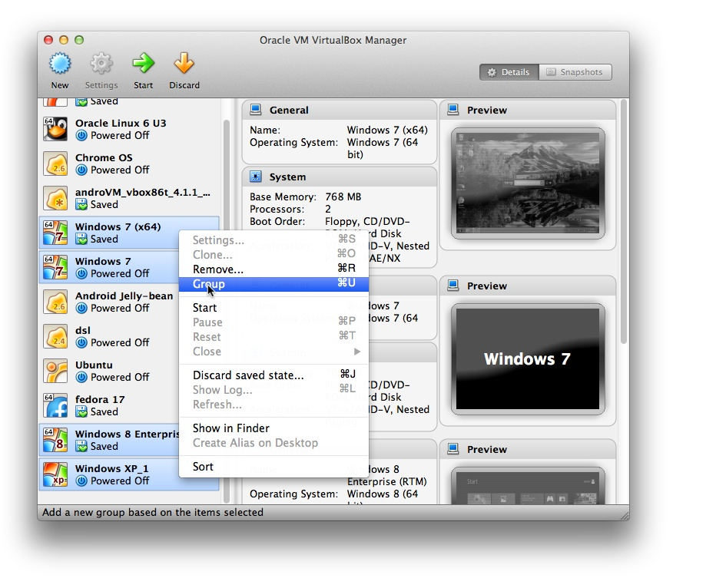Switch to the Details view

coord(509,72)
